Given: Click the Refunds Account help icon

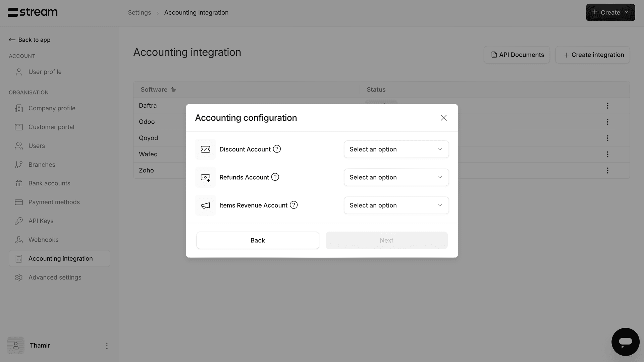Looking at the screenshot, I should coord(275,177).
